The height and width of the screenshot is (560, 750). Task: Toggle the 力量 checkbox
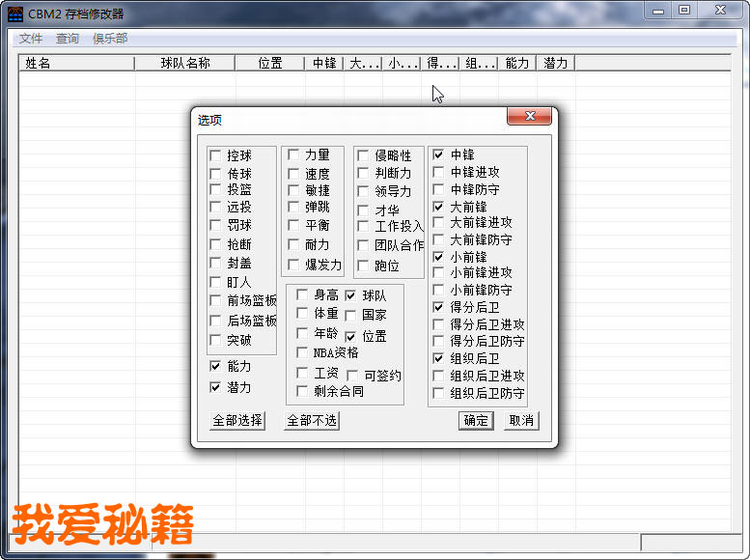tap(293, 155)
